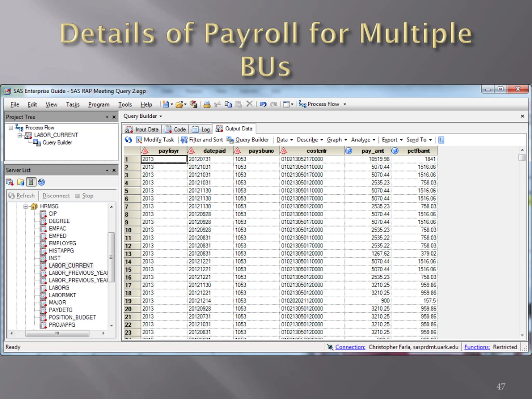
Task: Click the Filter and Sort button
Action: (x=202, y=140)
